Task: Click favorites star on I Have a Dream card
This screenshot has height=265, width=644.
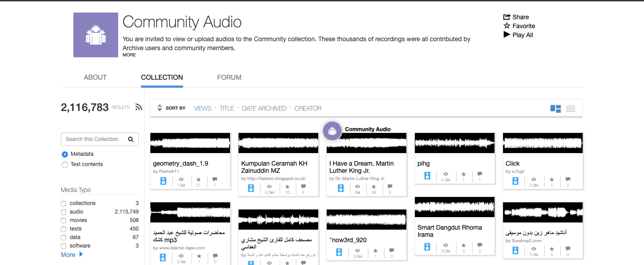Action: (x=374, y=186)
